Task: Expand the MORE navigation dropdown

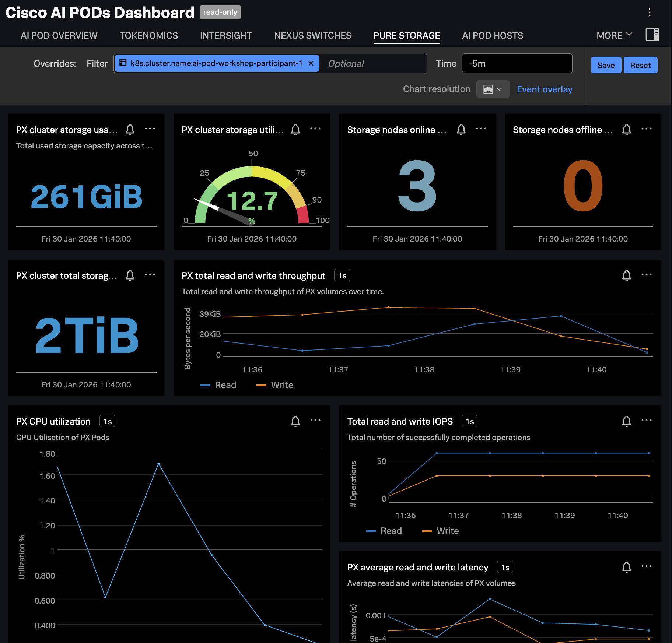Action: [x=613, y=35]
